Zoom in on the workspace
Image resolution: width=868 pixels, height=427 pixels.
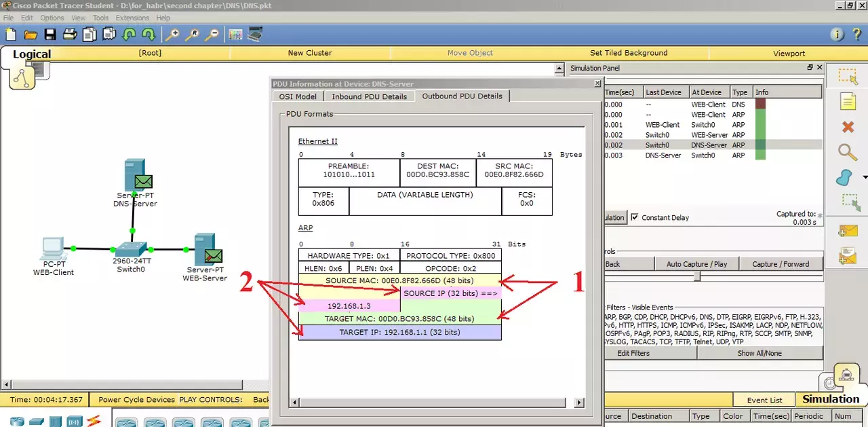tap(172, 35)
